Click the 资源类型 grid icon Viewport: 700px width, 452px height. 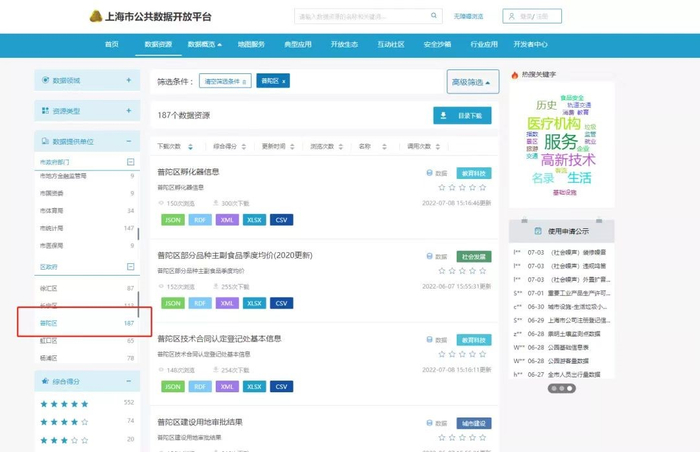pos(45,110)
